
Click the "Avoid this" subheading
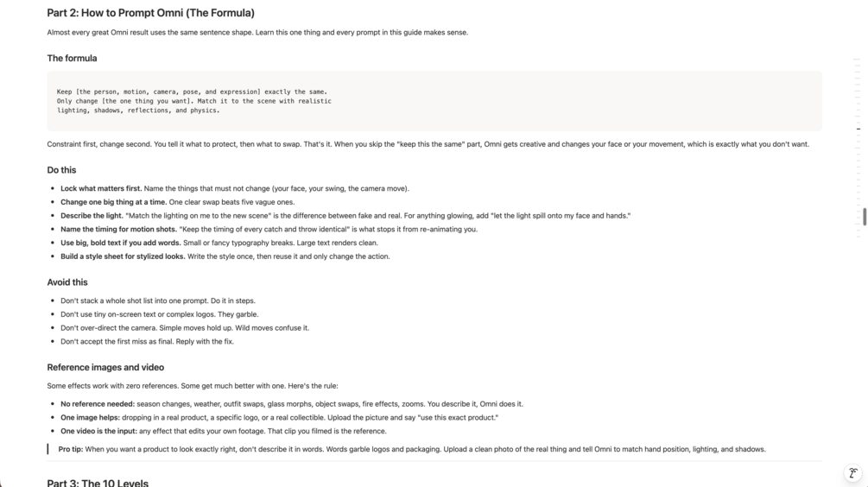pos(67,282)
